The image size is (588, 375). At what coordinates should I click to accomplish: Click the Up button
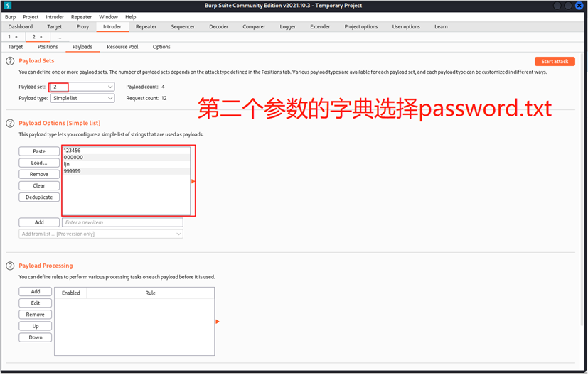click(36, 327)
